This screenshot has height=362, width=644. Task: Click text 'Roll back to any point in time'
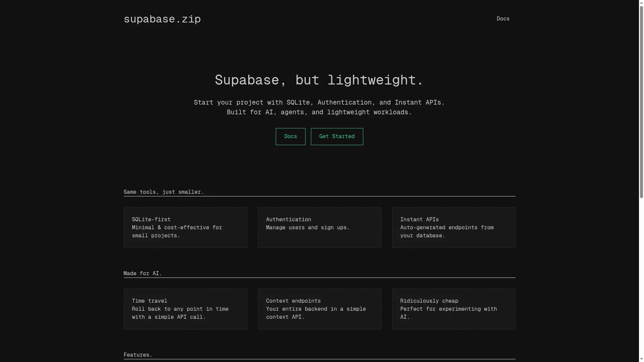click(x=180, y=309)
